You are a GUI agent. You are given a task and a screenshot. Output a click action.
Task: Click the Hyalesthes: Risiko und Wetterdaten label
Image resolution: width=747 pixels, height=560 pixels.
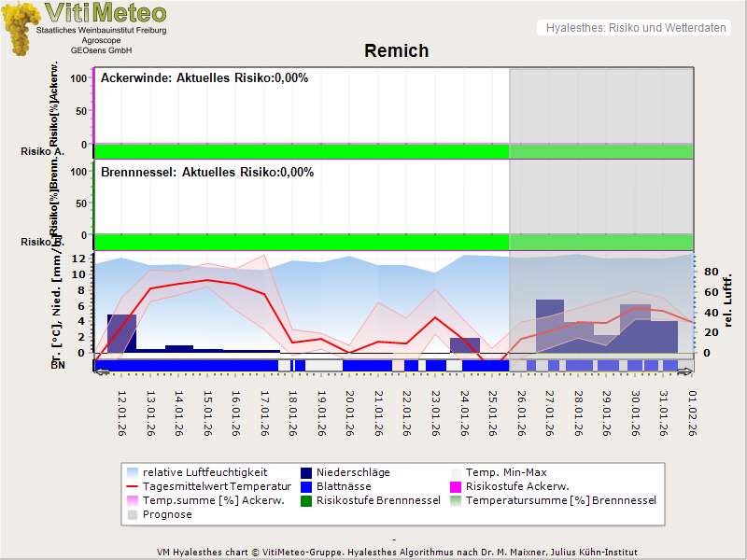pos(635,28)
